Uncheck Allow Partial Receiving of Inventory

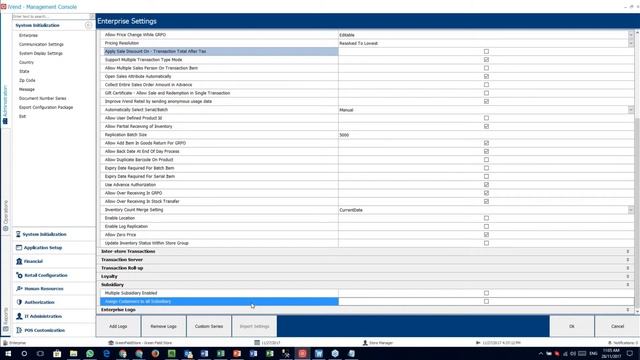coord(486,127)
